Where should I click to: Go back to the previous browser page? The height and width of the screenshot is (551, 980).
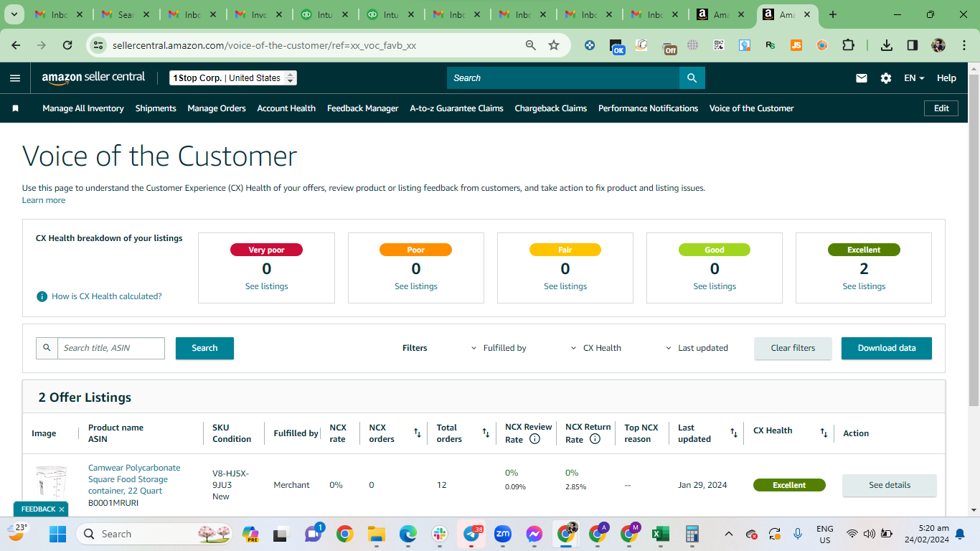click(x=16, y=45)
